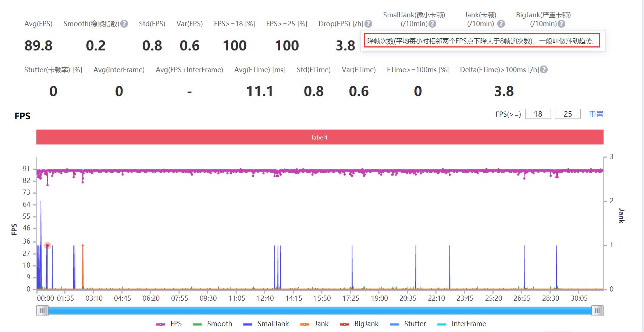This screenshot has width=644, height=332.
Task: Click help icon for SmallJank(微小卡顿)
Action: tap(433, 24)
